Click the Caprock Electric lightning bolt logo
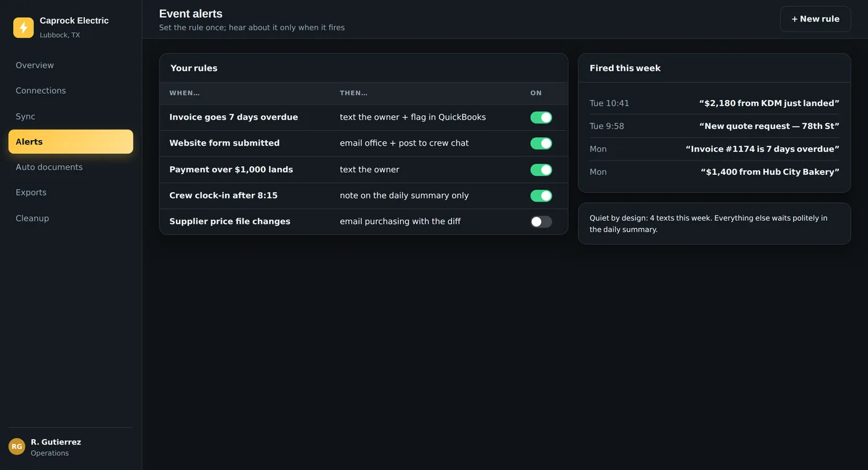This screenshot has height=470, width=868. pos(24,27)
